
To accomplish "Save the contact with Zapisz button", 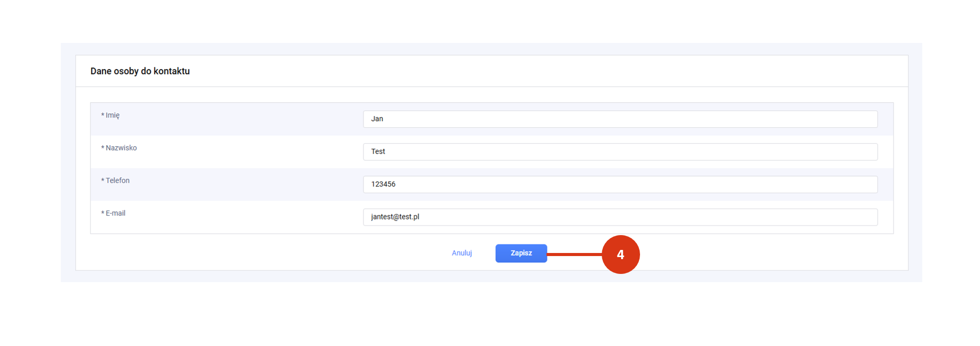I will coord(521,253).
